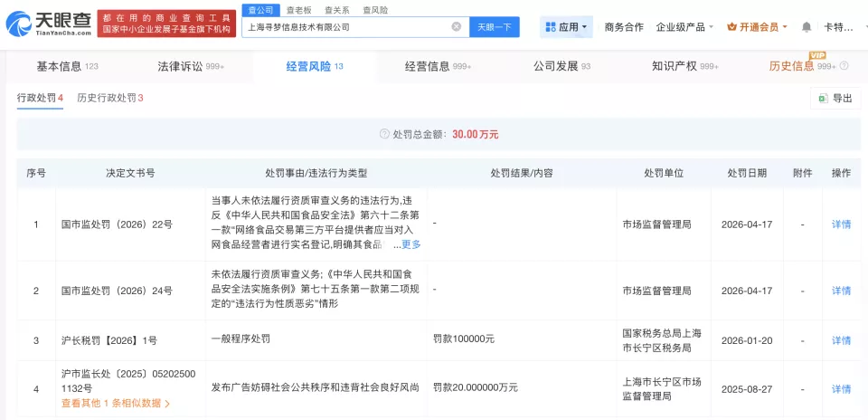Click the help icon next to 历史信息
The height and width of the screenshot is (420, 868).
point(844,66)
